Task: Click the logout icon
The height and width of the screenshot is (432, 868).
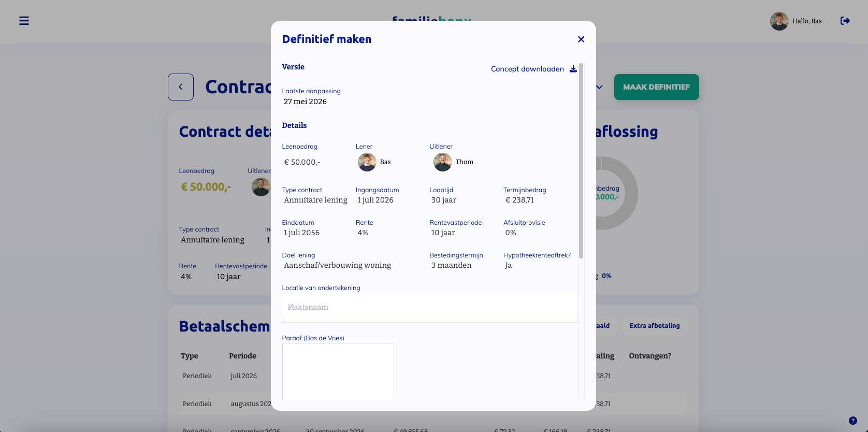Action: [845, 21]
